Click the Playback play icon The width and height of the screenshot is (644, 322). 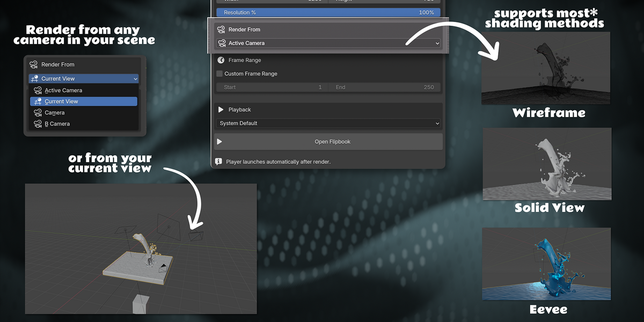[221, 109]
